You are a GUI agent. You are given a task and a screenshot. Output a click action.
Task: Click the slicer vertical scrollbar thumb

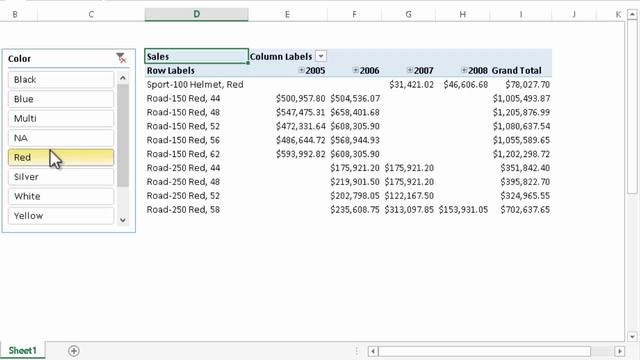(123, 136)
